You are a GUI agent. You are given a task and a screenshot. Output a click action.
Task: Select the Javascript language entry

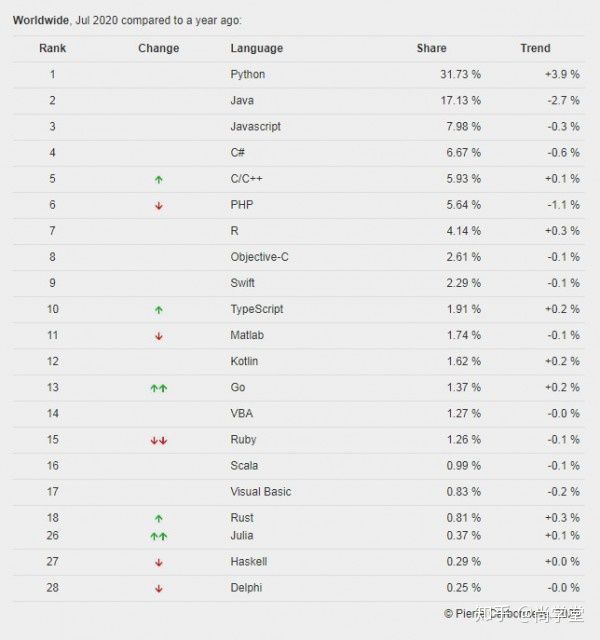[256, 127]
